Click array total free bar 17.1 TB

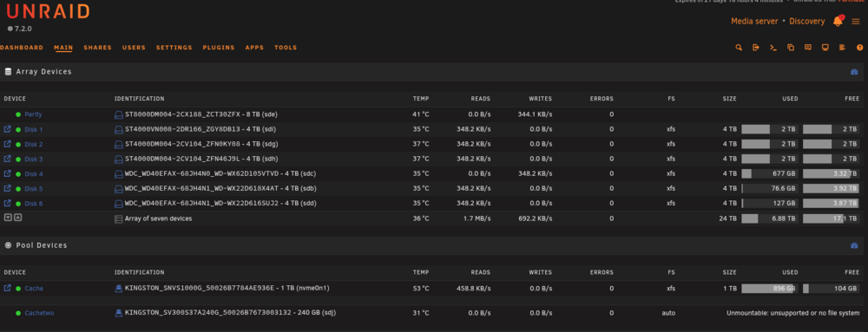pos(831,218)
